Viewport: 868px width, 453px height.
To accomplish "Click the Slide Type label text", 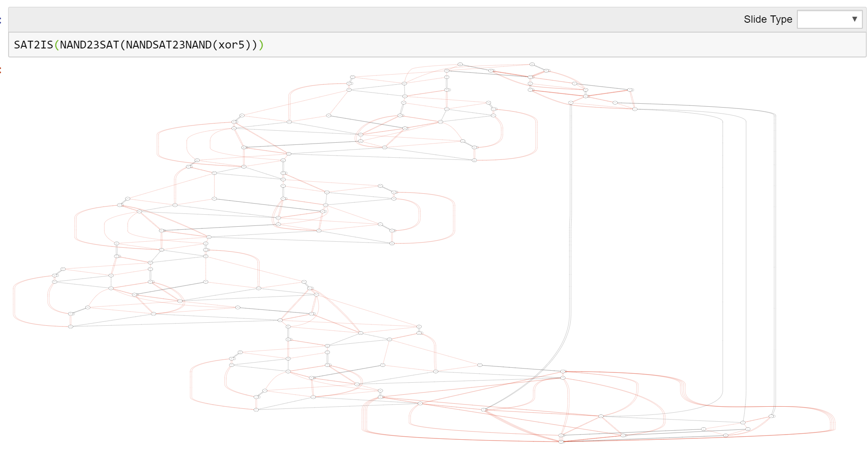I will click(x=768, y=19).
